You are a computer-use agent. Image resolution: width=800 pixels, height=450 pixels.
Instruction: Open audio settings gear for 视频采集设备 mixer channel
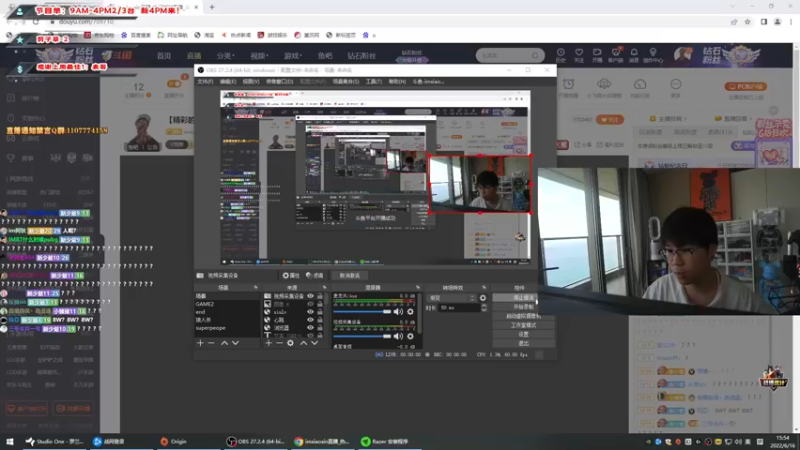click(410, 336)
